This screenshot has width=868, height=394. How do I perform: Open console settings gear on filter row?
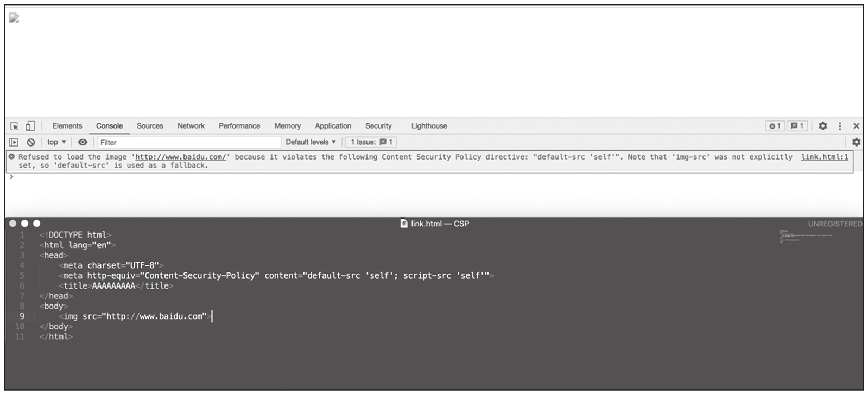pyautogui.click(x=856, y=142)
